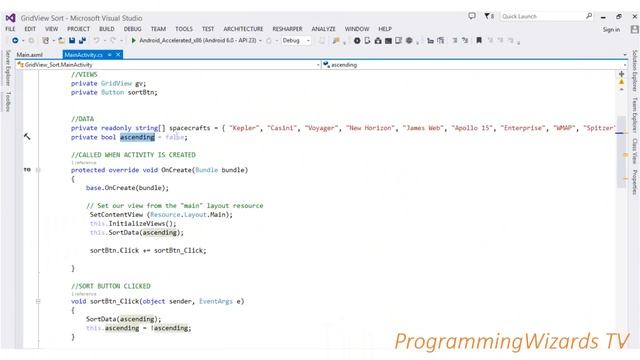Click the split-editor plus button above scrollbar

pyautogui.click(x=621, y=74)
